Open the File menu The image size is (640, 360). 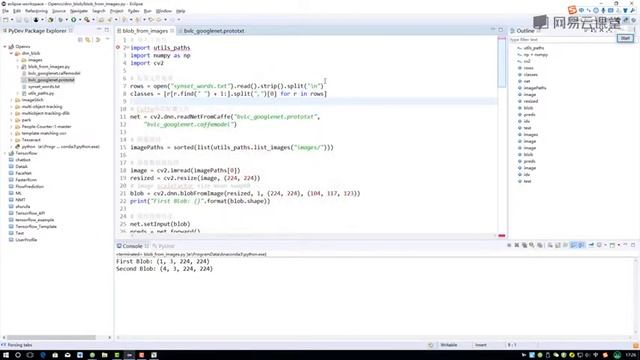(x=5, y=11)
